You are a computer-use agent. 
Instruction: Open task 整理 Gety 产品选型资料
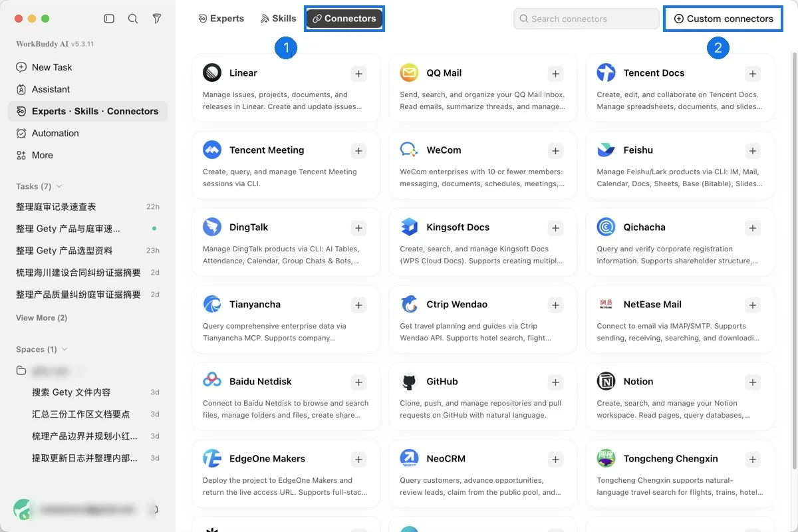(x=88, y=251)
